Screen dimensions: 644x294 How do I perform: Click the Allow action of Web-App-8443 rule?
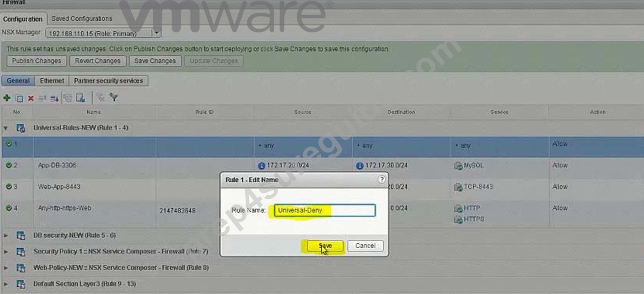click(560, 187)
